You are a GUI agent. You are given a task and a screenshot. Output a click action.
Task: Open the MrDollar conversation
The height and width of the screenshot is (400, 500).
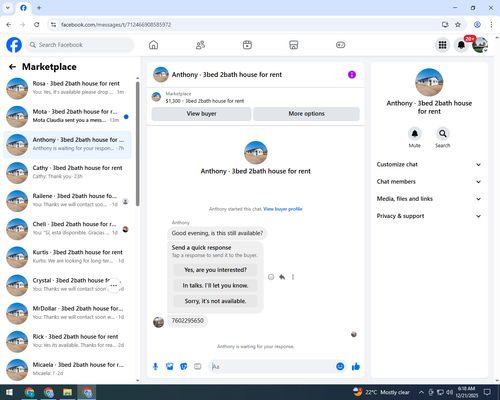tap(67, 313)
